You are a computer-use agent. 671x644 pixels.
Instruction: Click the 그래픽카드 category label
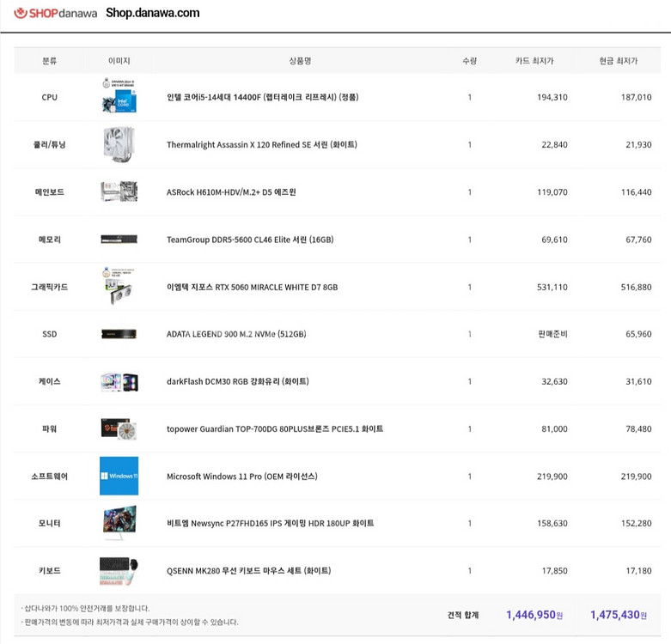49,287
